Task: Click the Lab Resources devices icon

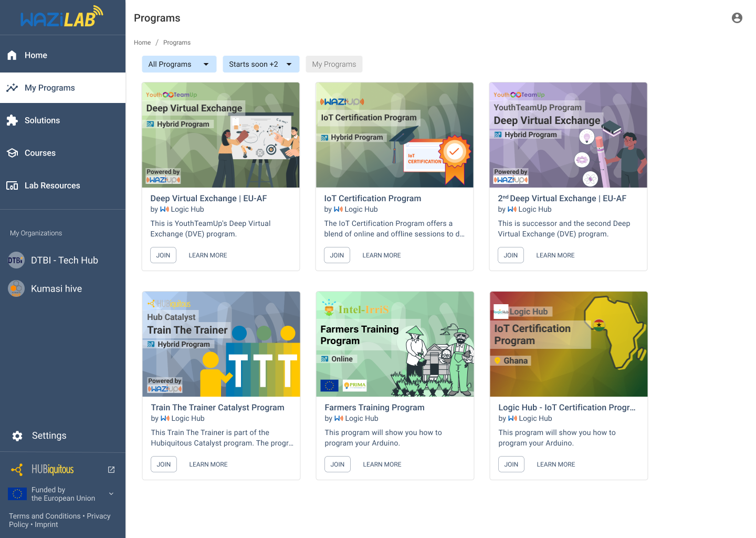Action: (x=12, y=185)
